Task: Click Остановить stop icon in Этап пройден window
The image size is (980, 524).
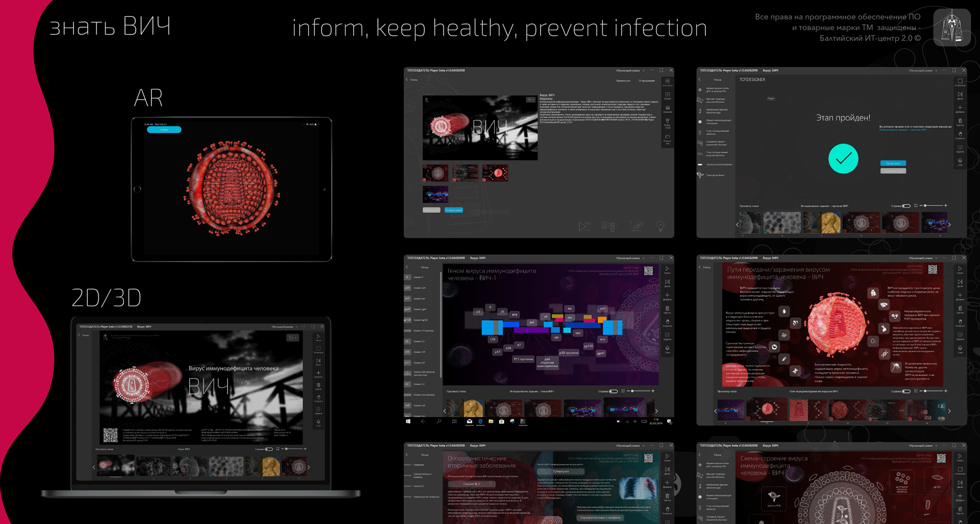Action: [960, 82]
